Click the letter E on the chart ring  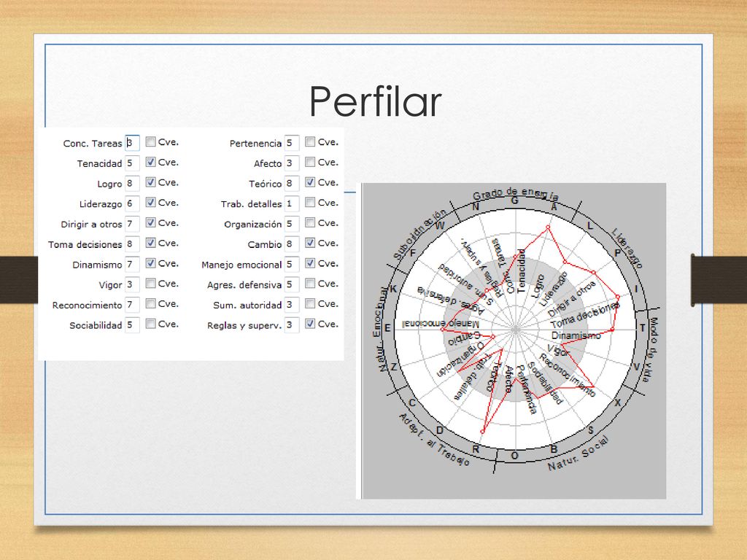pos(387,327)
